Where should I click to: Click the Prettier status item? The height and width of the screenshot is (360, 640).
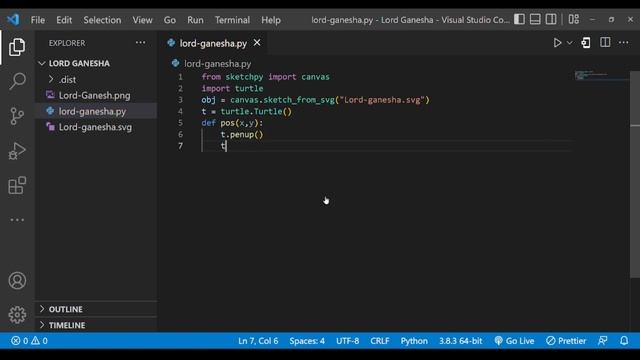566,341
